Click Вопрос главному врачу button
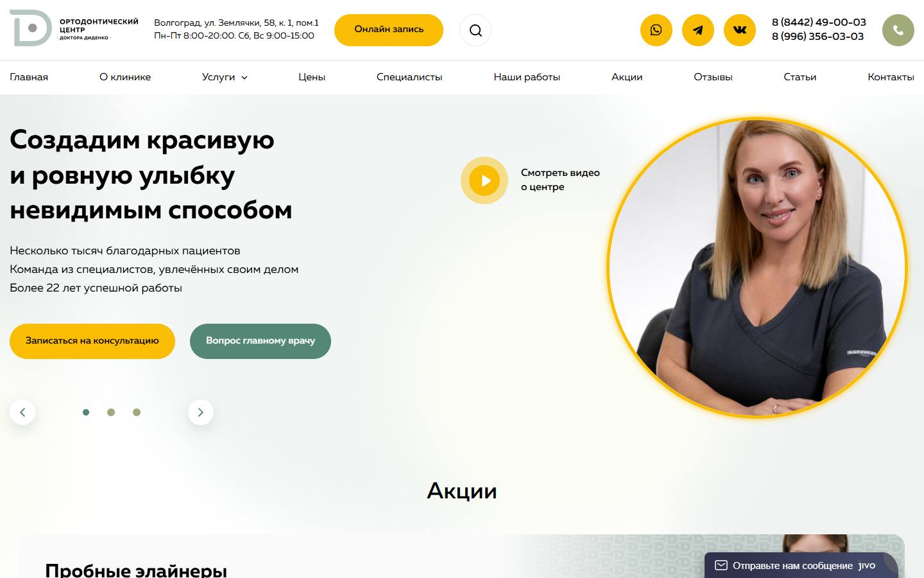The height and width of the screenshot is (578, 924). (261, 341)
